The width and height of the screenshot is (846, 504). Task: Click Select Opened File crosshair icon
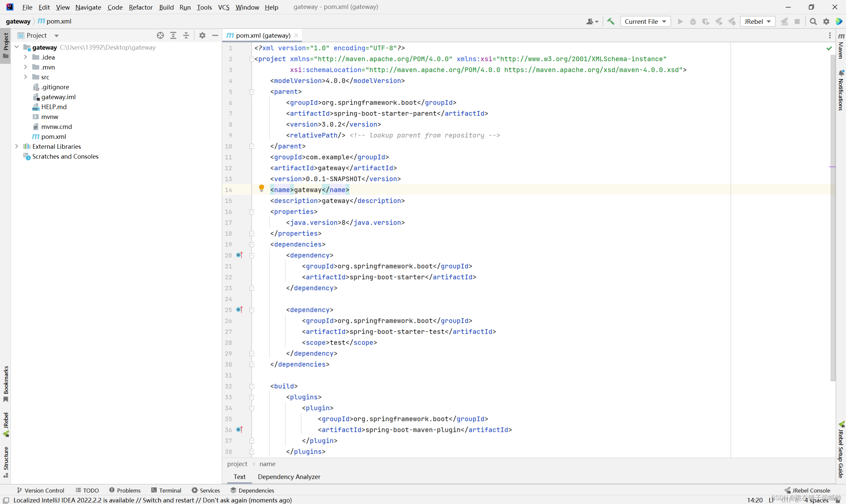[x=160, y=35]
